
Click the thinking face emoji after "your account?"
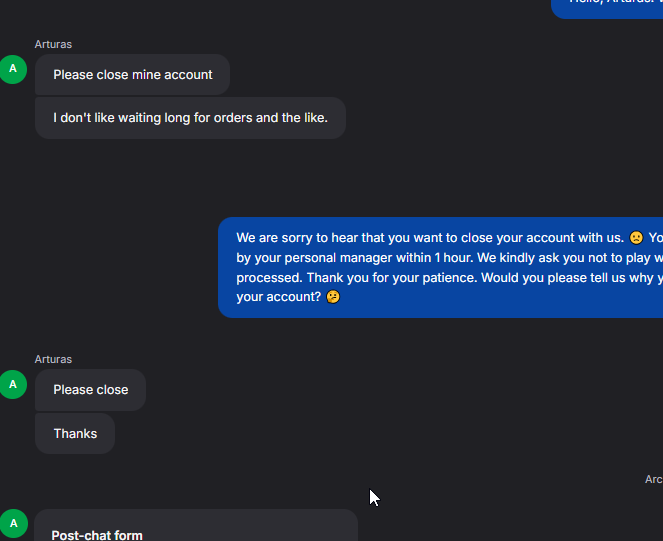[333, 298]
